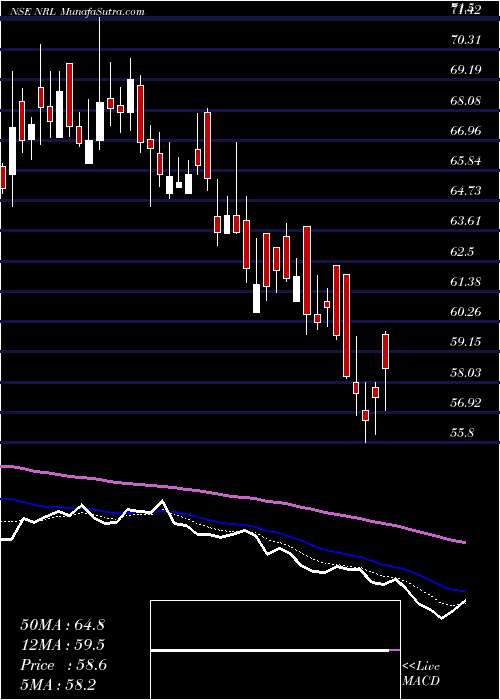The image size is (500, 700).
Task: Select the 65.84 price axis label
Action: (x=466, y=161)
